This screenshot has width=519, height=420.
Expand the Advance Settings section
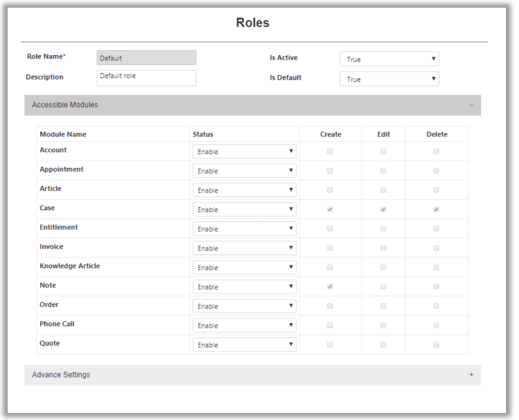[471, 375]
